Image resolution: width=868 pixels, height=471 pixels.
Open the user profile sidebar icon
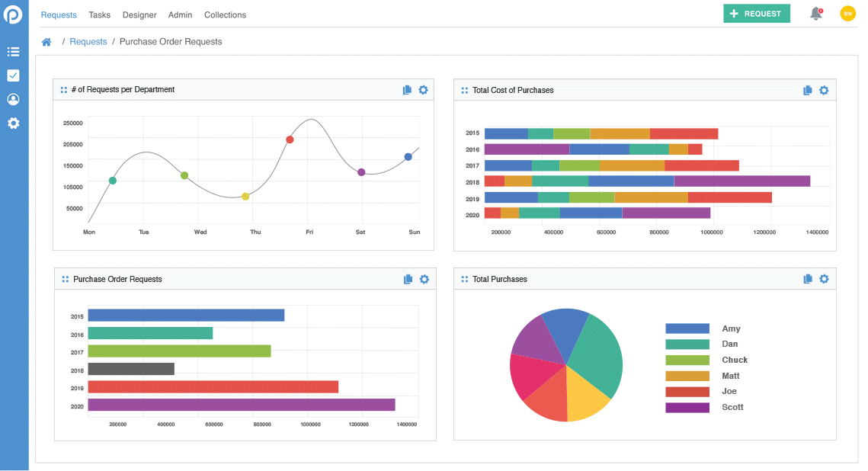click(13, 99)
